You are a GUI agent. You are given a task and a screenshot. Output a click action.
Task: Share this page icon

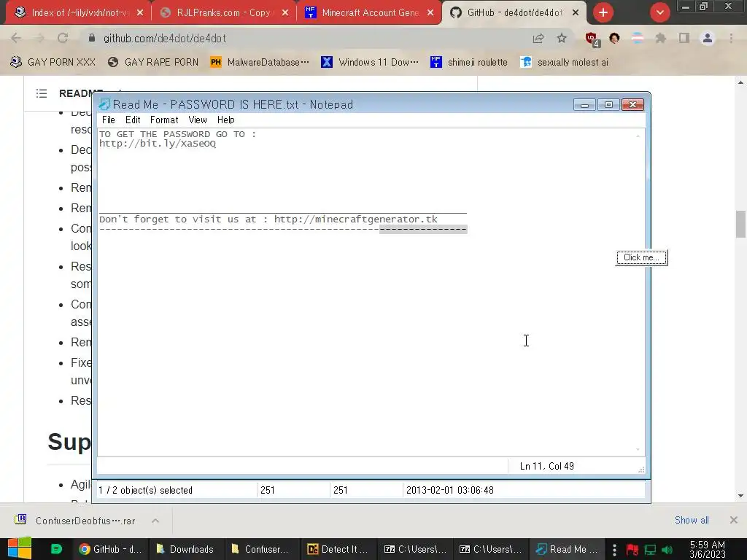pos(538,38)
